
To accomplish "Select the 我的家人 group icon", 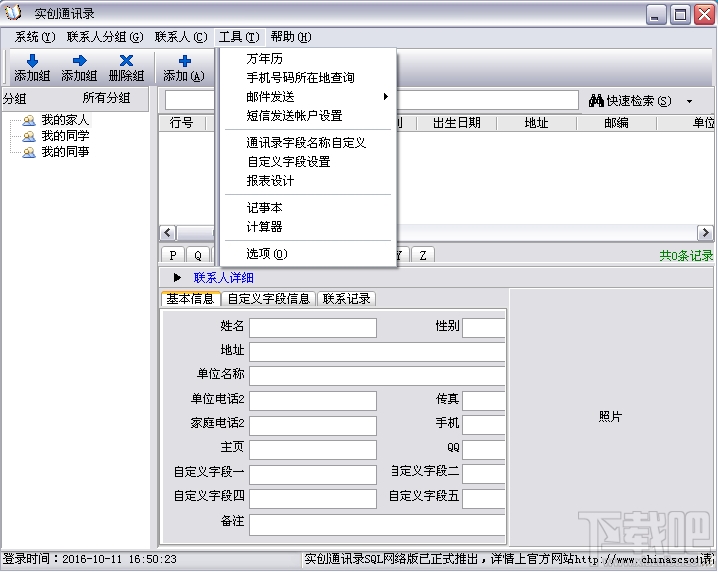I will (x=29, y=120).
